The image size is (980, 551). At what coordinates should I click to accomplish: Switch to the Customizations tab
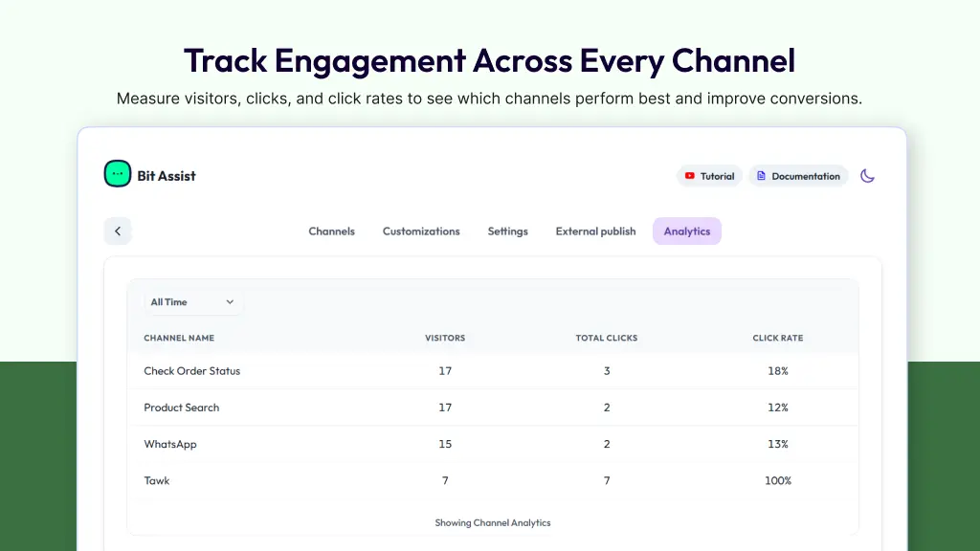tap(421, 231)
